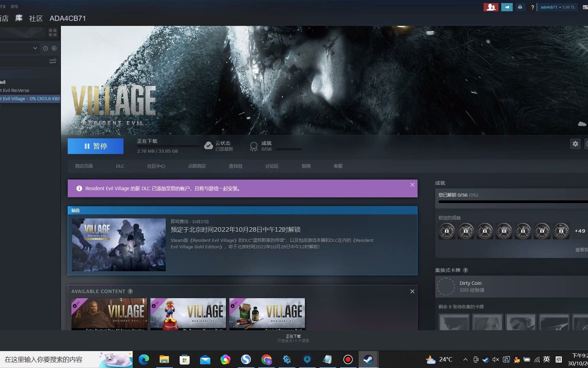Toggle ready-to-play filter icon
The height and width of the screenshot is (368, 588).
coord(54,48)
